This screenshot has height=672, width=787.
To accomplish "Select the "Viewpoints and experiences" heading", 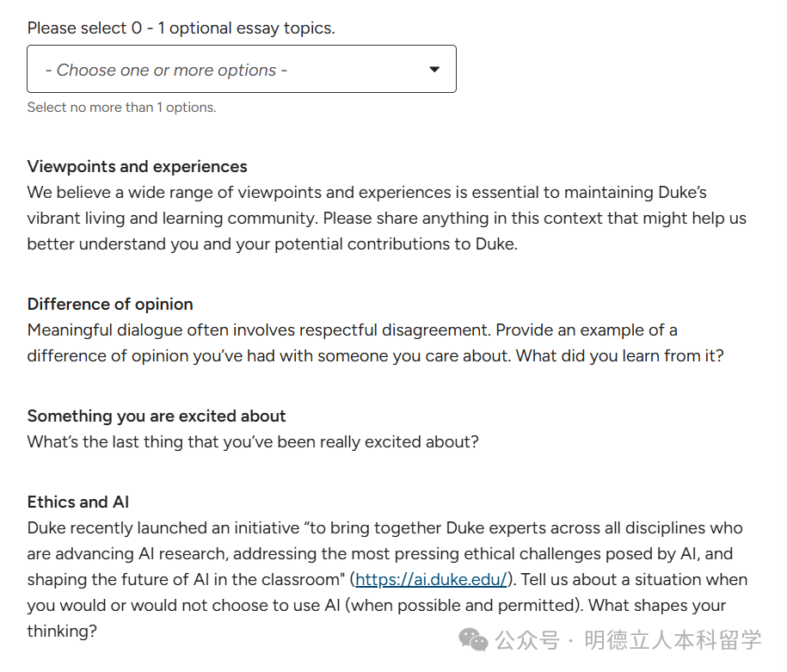I will click(x=137, y=167).
